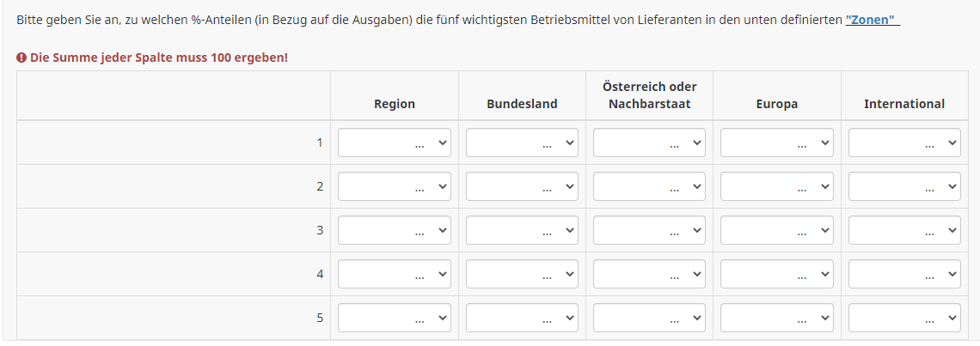The height and width of the screenshot is (346, 980).
Task: Select Region dropdown in row 2
Action: pos(395,187)
